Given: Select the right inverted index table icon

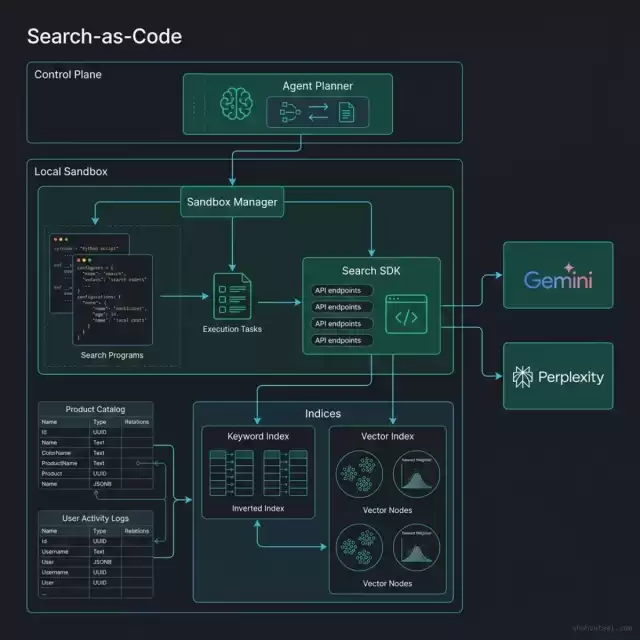Looking at the screenshot, I should (285, 473).
